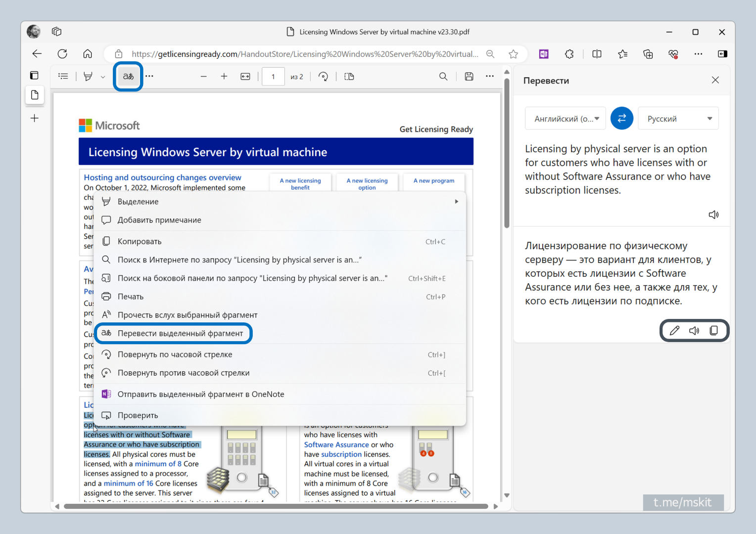The image size is (756, 534).
Task: Open the profile avatar
Action: 34,32
